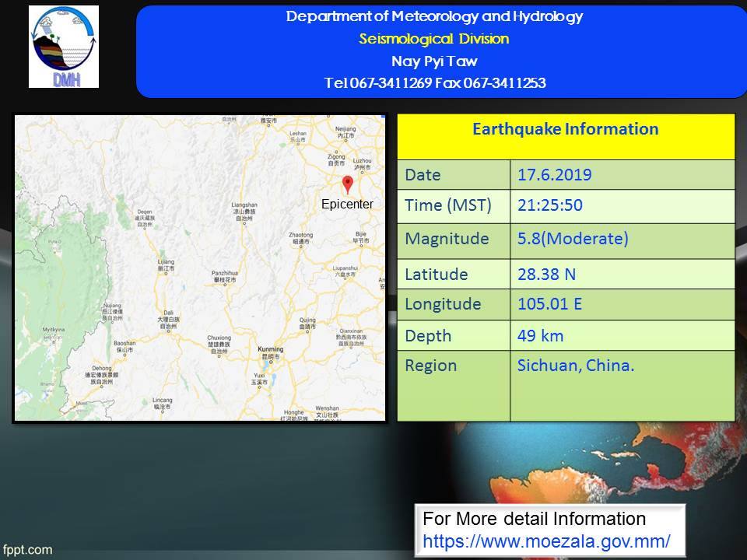Select the Epicenter label on map
This screenshot has height=560, width=747.
click(x=347, y=205)
